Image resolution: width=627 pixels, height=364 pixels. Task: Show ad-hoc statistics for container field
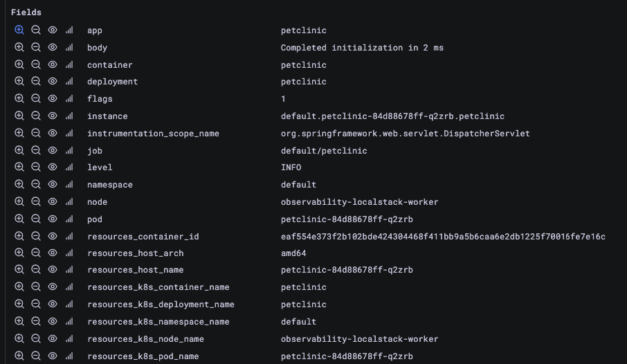[x=69, y=65]
